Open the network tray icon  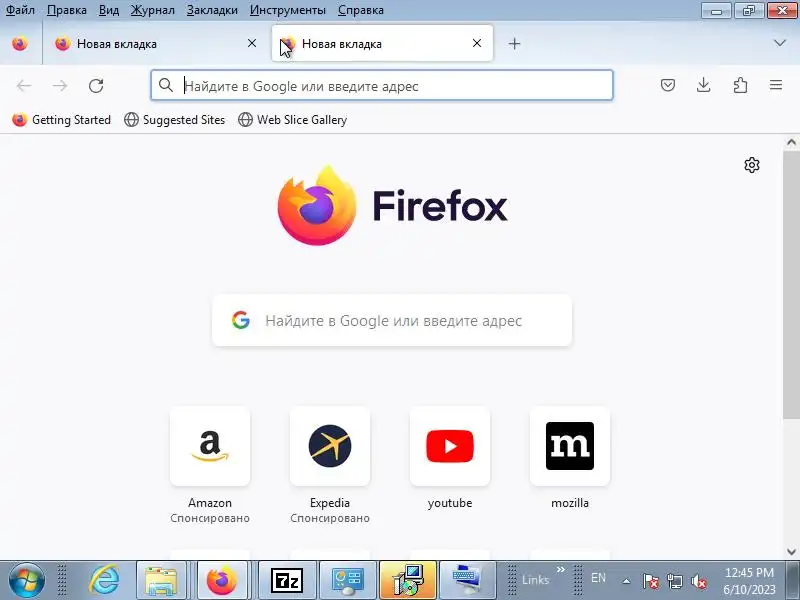(675, 581)
